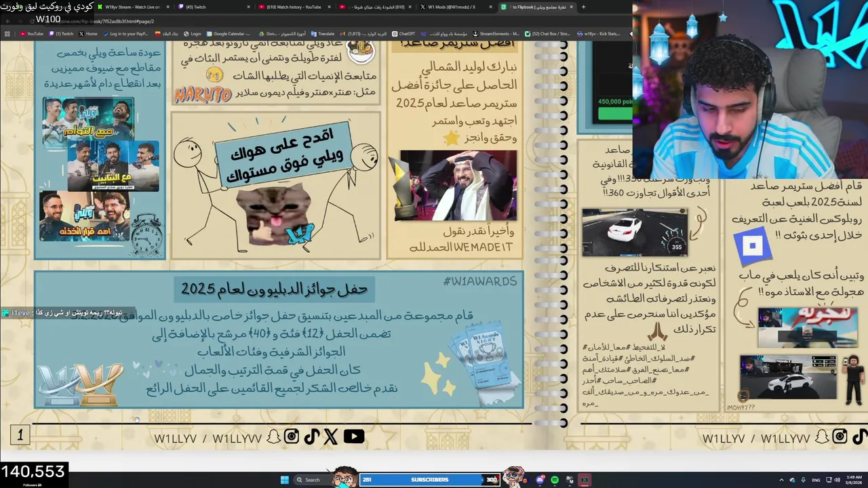868x488 pixels.
Task: Open the active red app in taskbar
Action: 584,480
